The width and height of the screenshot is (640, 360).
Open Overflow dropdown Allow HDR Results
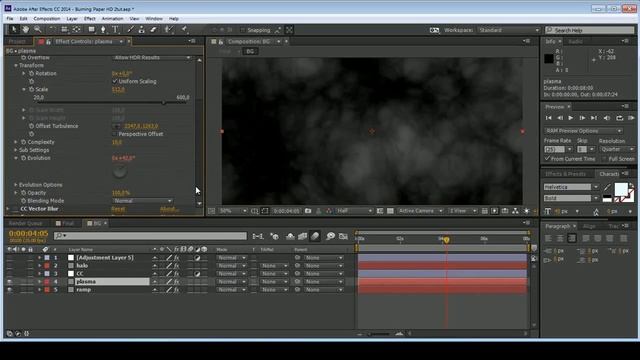pyautogui.click(x=152, y=58)
